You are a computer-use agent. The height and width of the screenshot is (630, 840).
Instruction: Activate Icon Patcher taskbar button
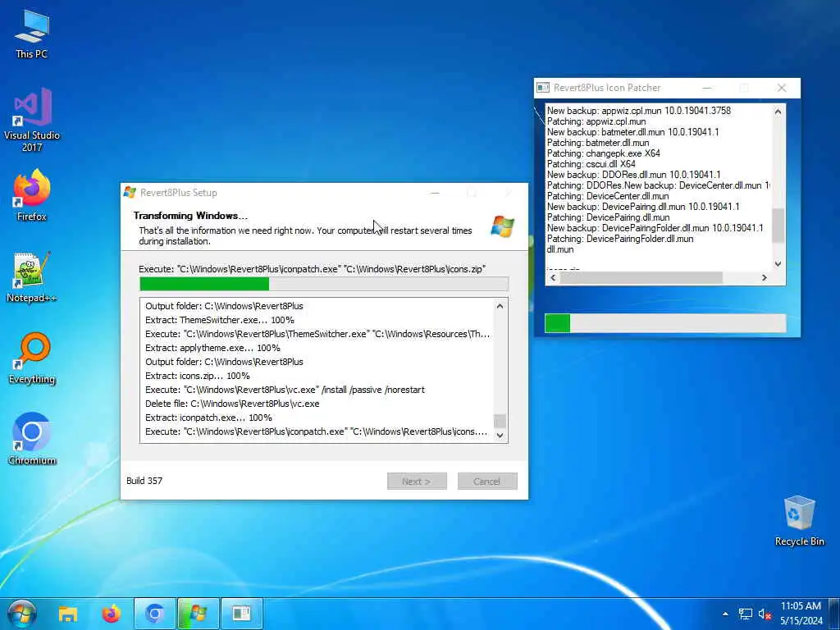click(242, 614)
